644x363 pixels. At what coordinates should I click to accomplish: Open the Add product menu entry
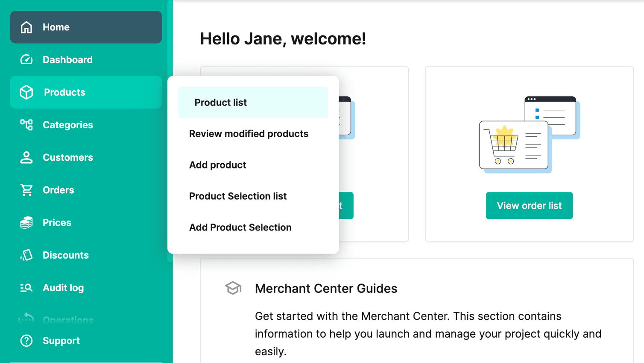click(218, 165)
